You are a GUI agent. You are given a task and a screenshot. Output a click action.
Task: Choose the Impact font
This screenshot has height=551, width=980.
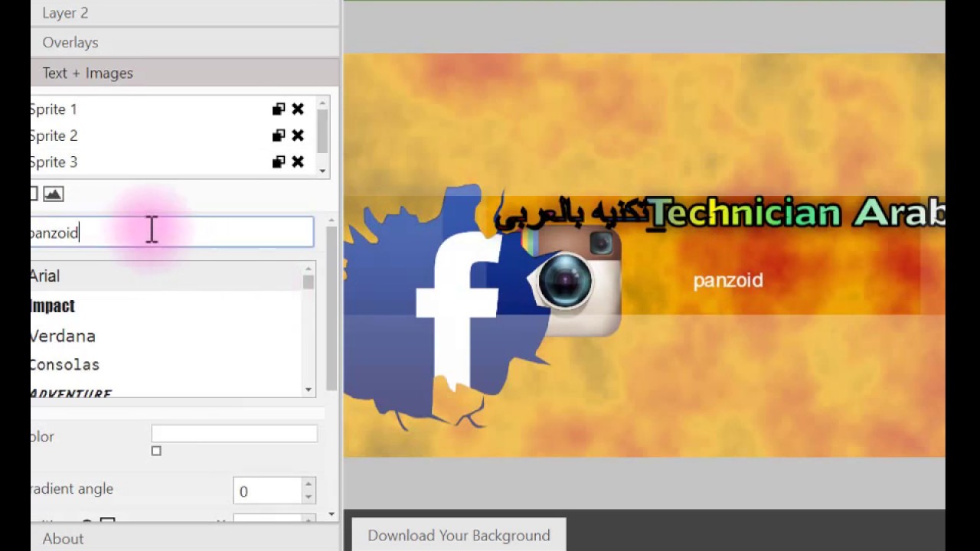[166, 306]
